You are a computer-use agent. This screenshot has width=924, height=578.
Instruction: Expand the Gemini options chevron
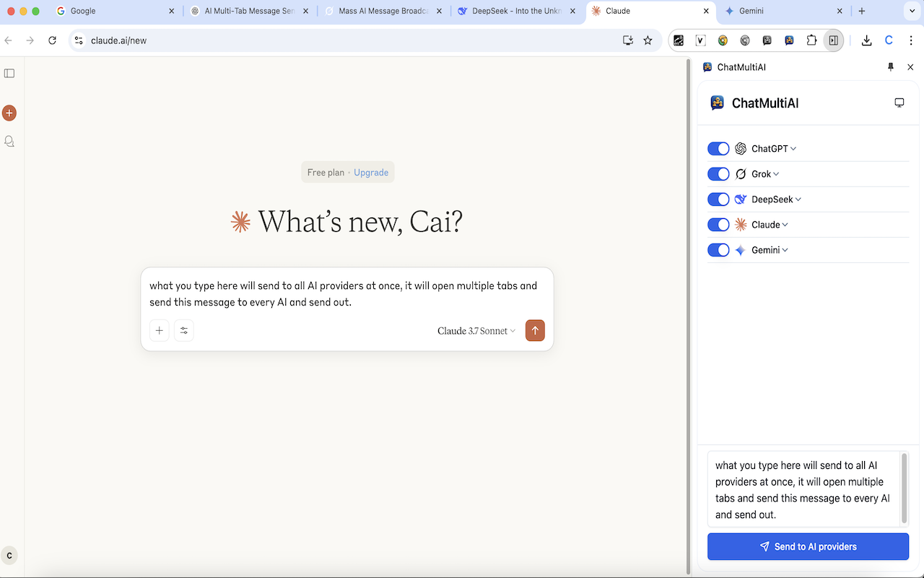point(785,250)
